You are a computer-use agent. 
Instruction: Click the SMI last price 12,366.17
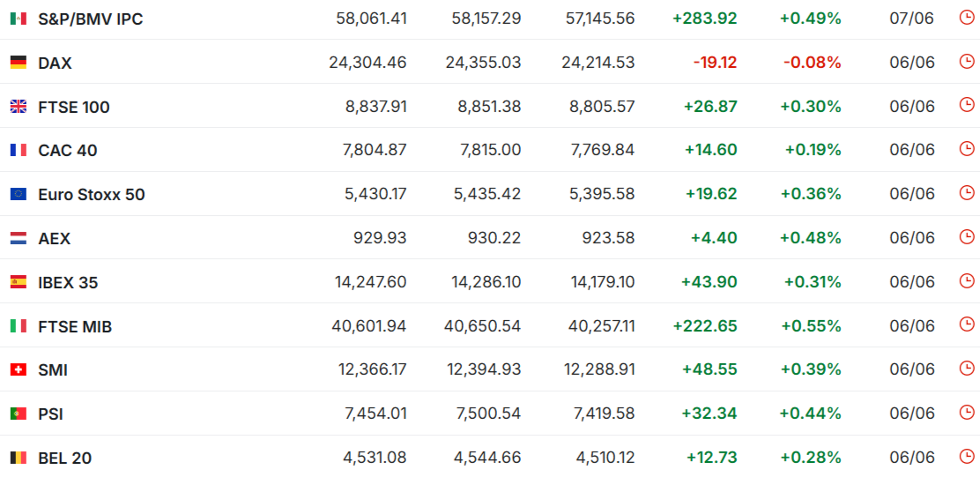coord(373,369)
